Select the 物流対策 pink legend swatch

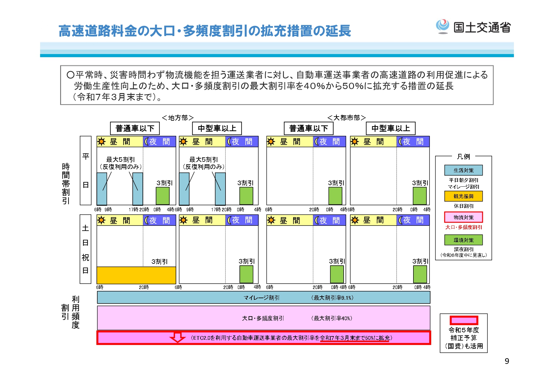(x=463, y=217)
